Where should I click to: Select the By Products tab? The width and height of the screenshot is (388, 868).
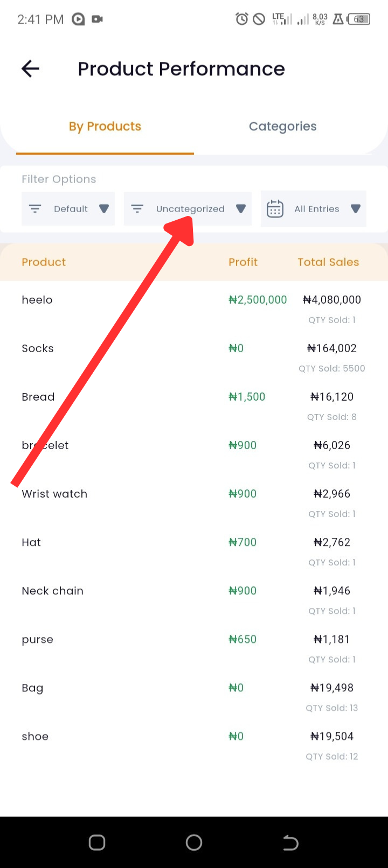click(105, 127)
